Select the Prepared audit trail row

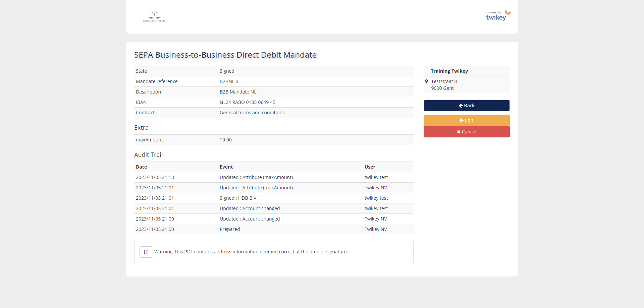point(230,229)
